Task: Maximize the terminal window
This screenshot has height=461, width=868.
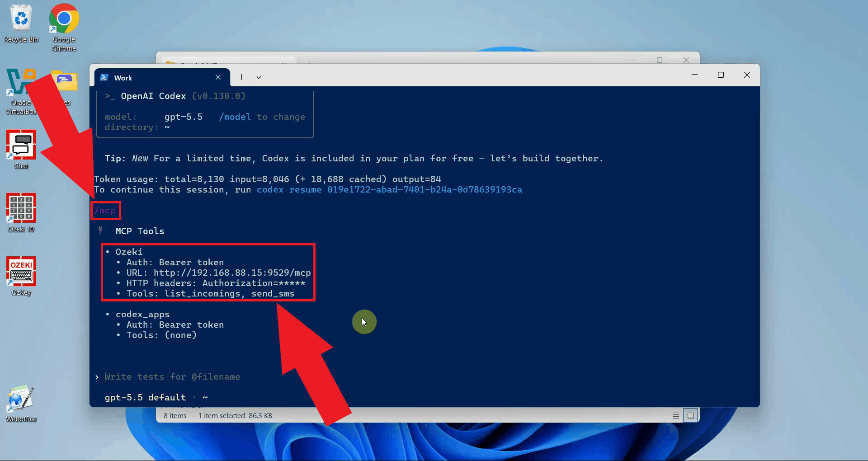Action: tap(721, 75)
